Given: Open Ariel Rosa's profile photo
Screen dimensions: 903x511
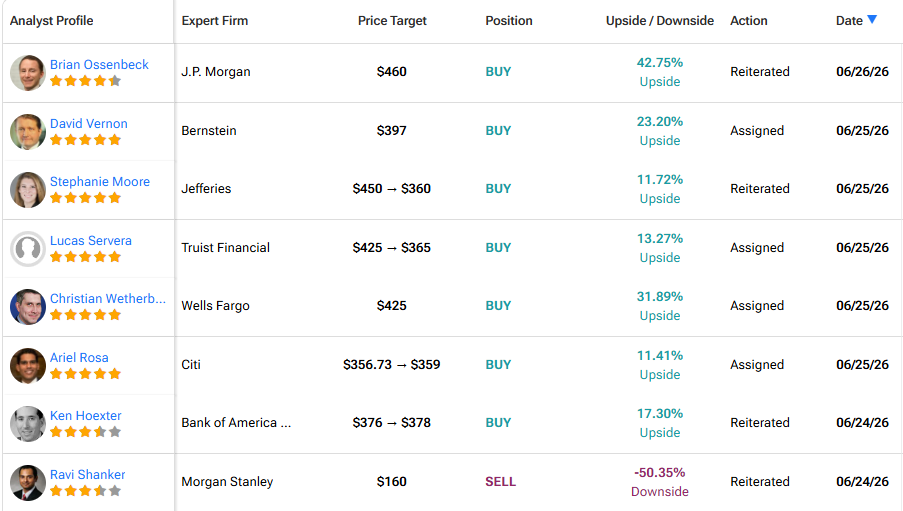Looking at the screenshot, I should 28,365.
